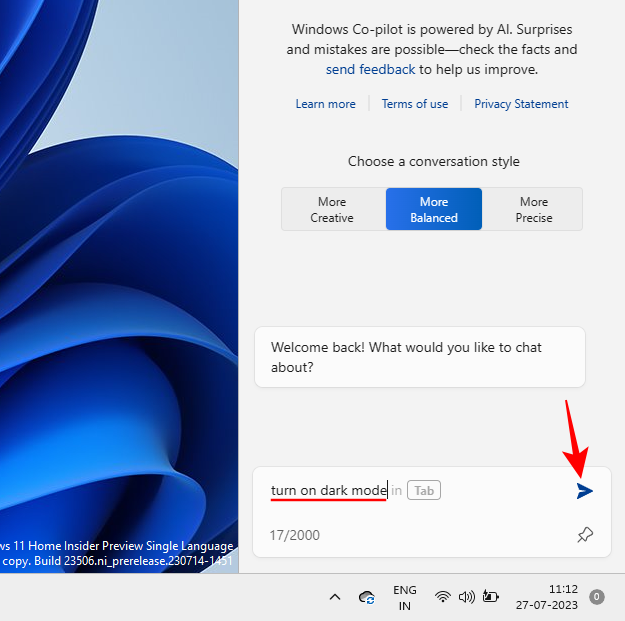
Task: Select the More Precise conversation style
Action: 534,209
